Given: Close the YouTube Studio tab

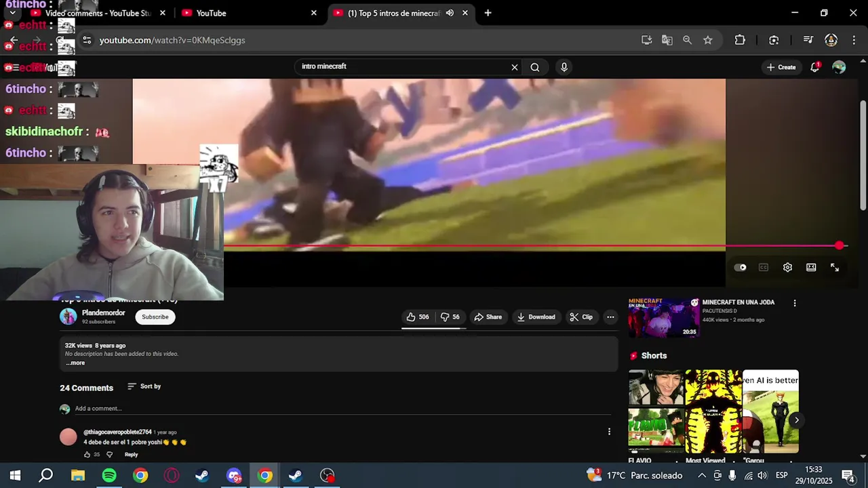Looking at the screenshot, I should click(x=162, y=13).
